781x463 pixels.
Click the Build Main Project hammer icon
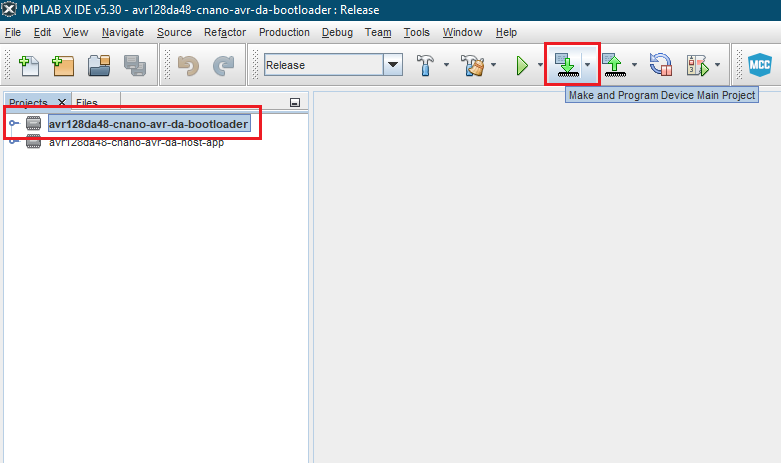(x=425, y=65)
